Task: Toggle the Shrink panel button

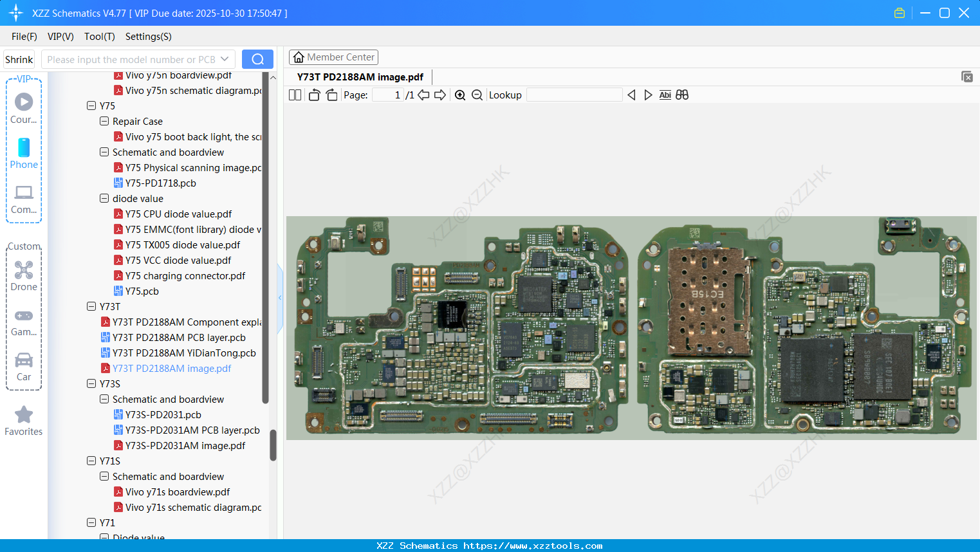Action: pyautogui.click(x=19, y=59)
